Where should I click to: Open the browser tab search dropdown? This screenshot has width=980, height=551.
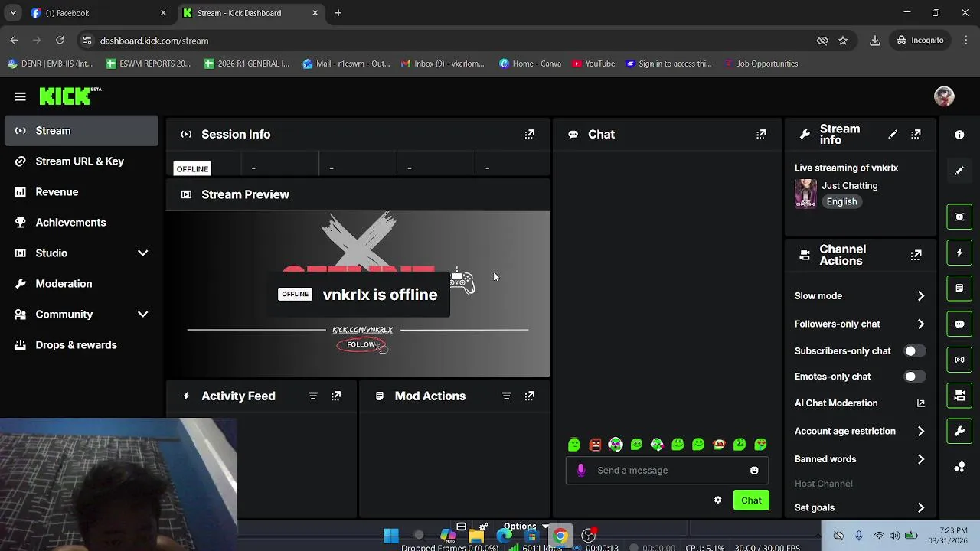(x=13, y=13)
